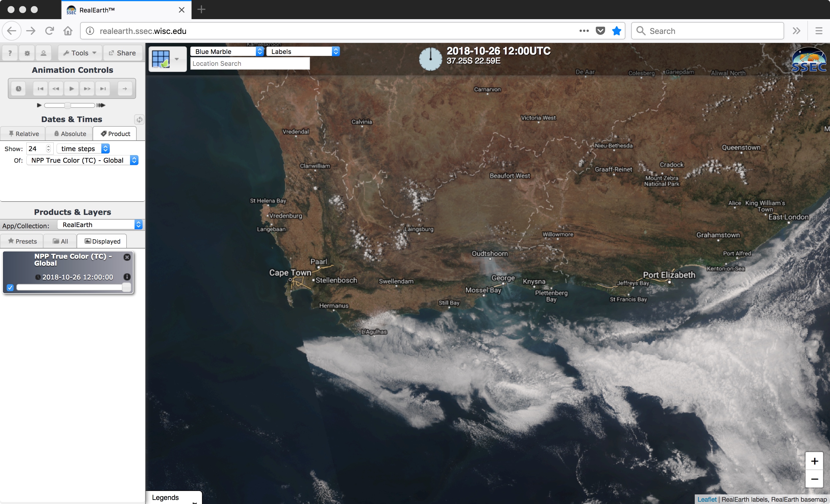
Task: Zoom out on the map
Action: click(x=814, y=479)
